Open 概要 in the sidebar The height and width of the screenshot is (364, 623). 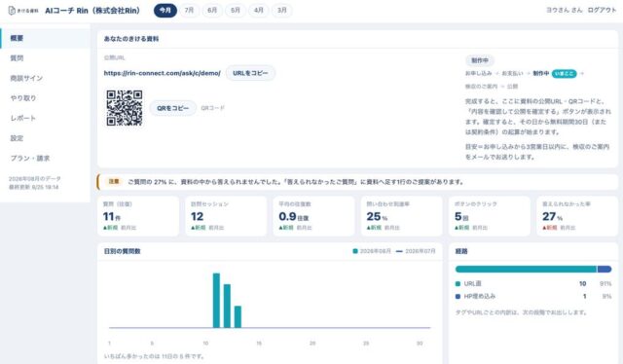pos(45,38)
